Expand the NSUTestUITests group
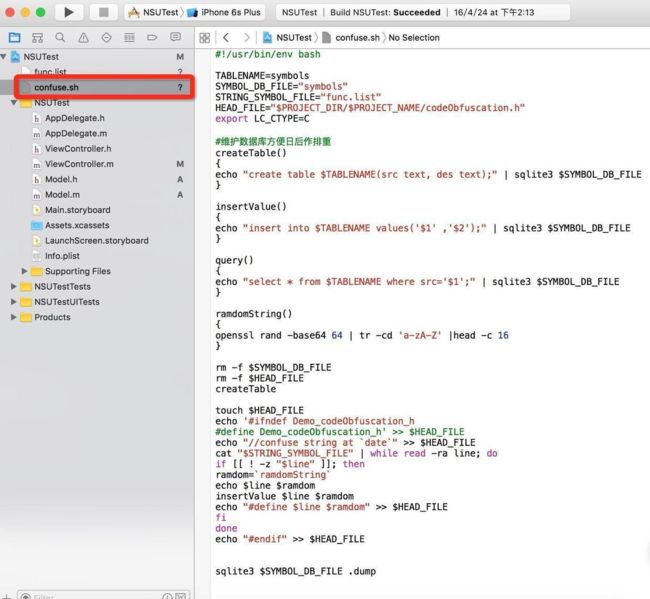The height and width of the screenshot is (599, 650). [x=13, y=302]
